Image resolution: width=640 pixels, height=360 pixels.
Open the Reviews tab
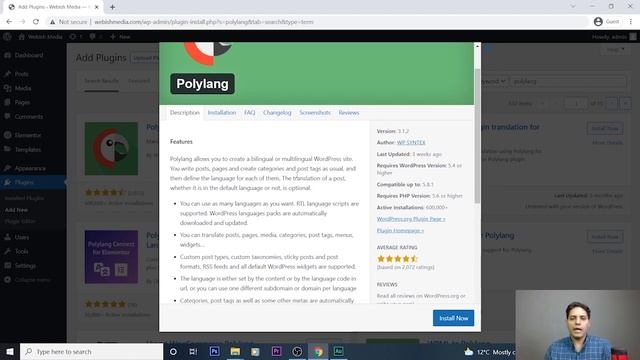pos(349,113)
